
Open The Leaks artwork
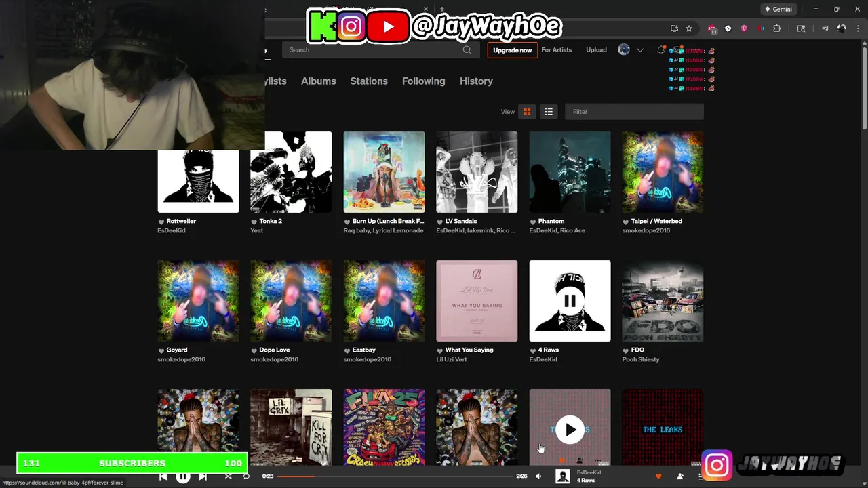[x=663, y=427]
